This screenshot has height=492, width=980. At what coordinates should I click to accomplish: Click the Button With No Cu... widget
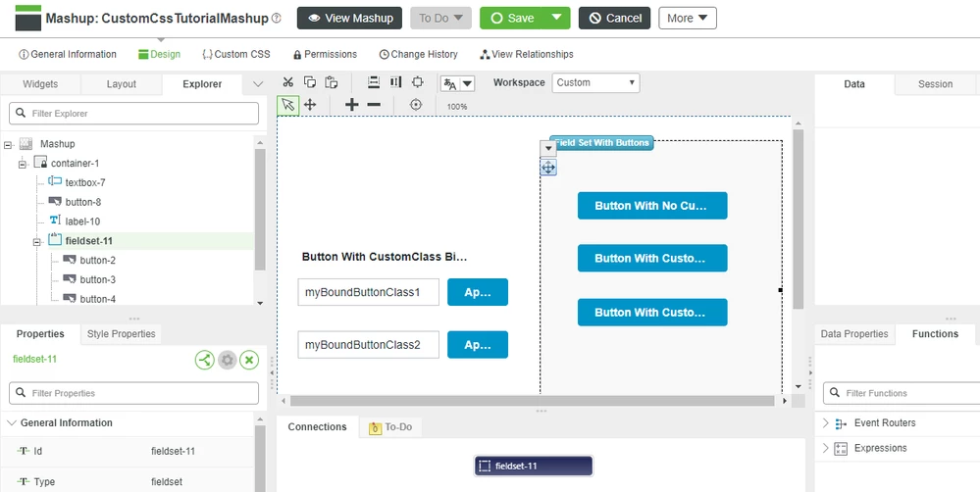coord(652,206)
